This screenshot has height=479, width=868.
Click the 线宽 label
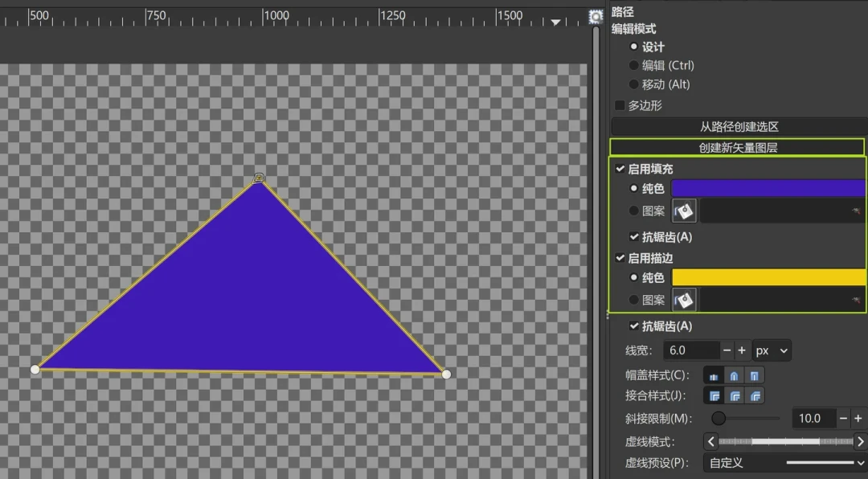tap(640, 350)
